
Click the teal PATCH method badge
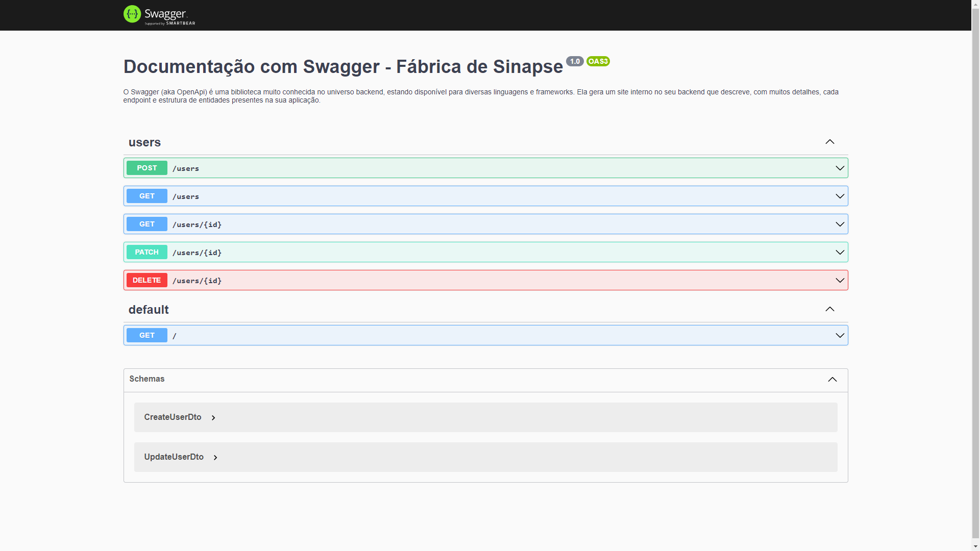pyautogui.click(x=146, y=252)
